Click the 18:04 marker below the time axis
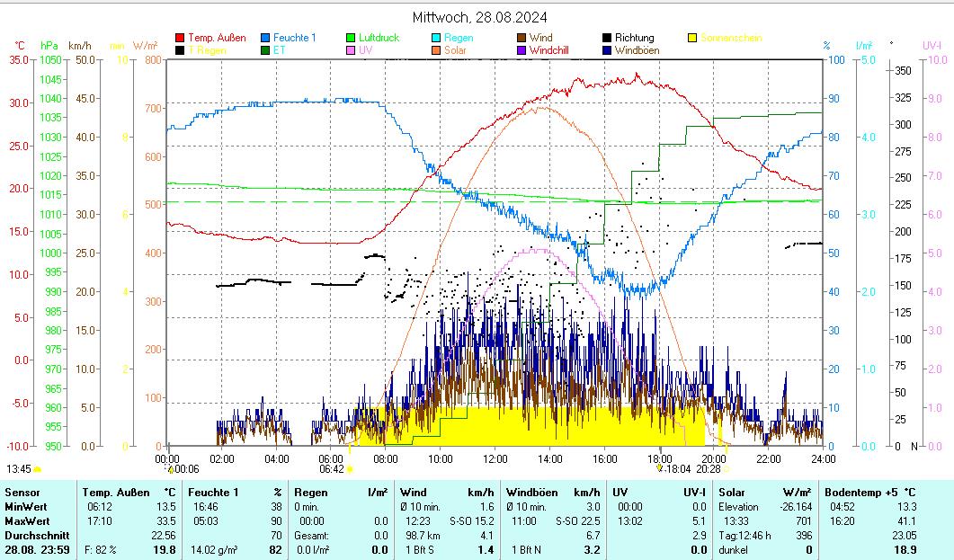Viewport: 954px width, 560px height. click(659, 467)
